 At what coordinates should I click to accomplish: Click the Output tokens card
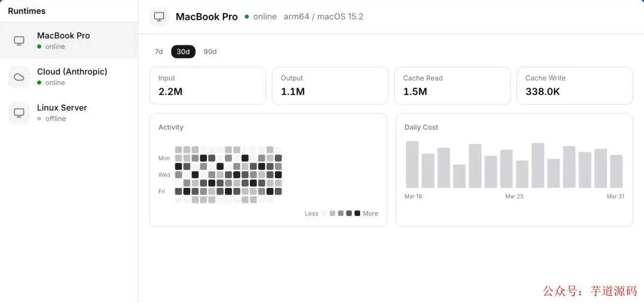click(330, 85)
